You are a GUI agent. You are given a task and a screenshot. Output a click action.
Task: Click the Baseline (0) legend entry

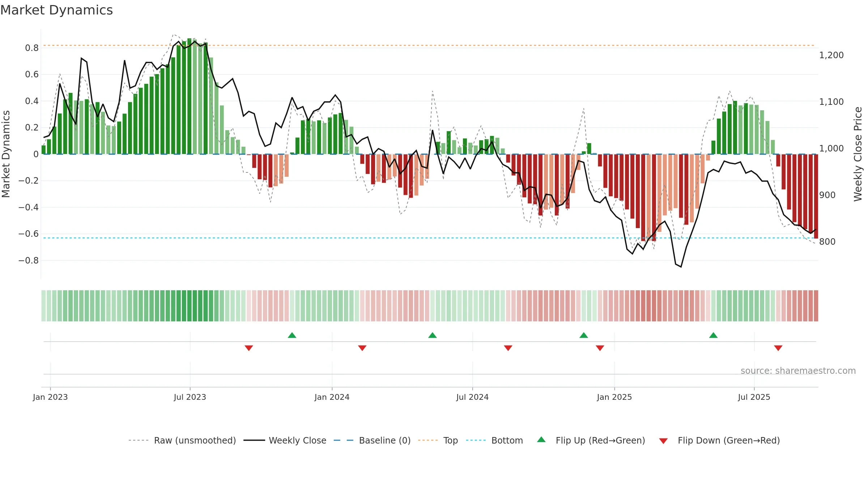coord(372,440)
